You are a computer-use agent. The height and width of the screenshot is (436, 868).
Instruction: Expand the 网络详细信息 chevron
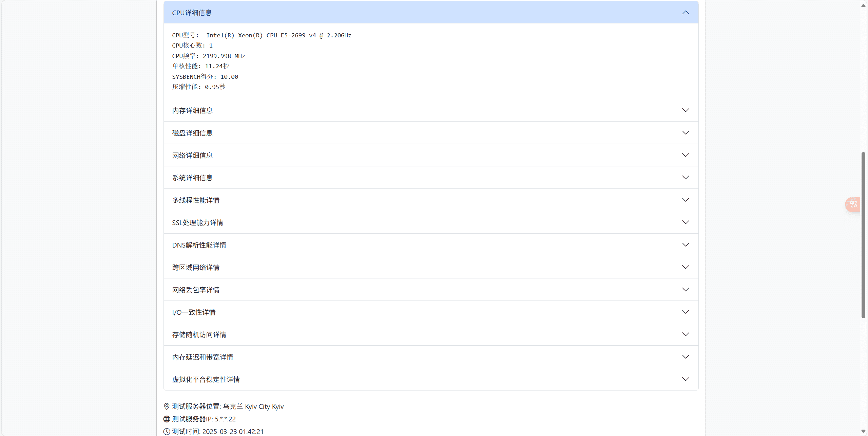(686, 155)
